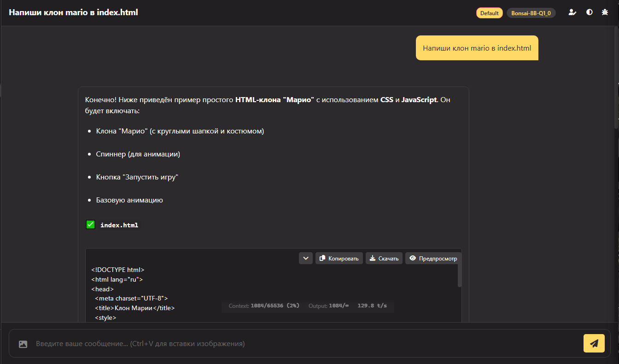Viewport: 619px width, 364px height.
Task: Click the '<meta charset="UTF-8">' code line
Action: click(x=131, y=299)
